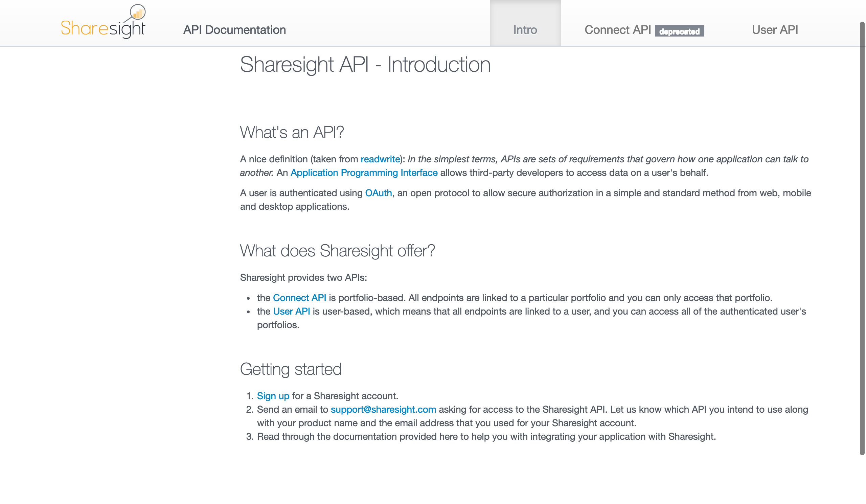Click the 'Getting started' heading
This screenshot has width=866, height=504.
[x=291, y=369]
